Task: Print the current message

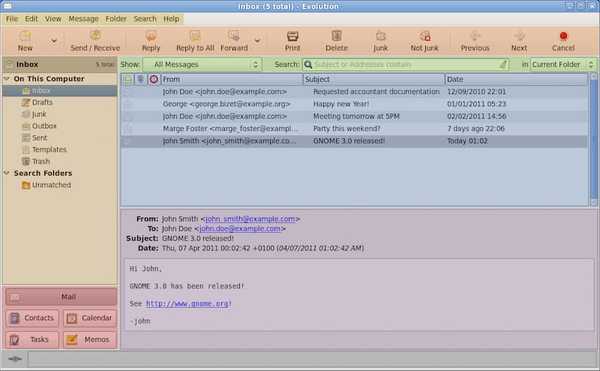Action: pos(292,41)
